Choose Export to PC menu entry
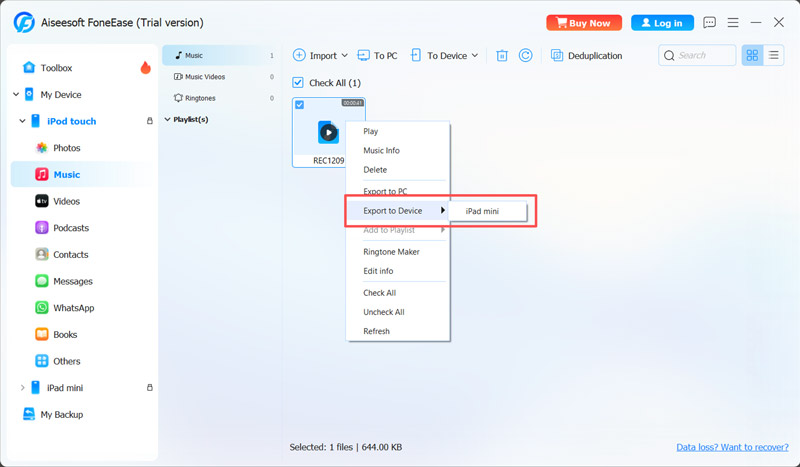This screenshot has width=800, height=467. pyautogui.click(x=385, y=191)
